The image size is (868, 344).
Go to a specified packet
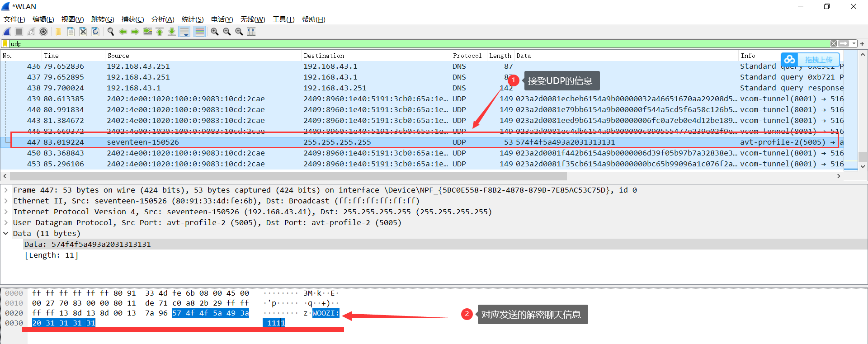(147, 32)
